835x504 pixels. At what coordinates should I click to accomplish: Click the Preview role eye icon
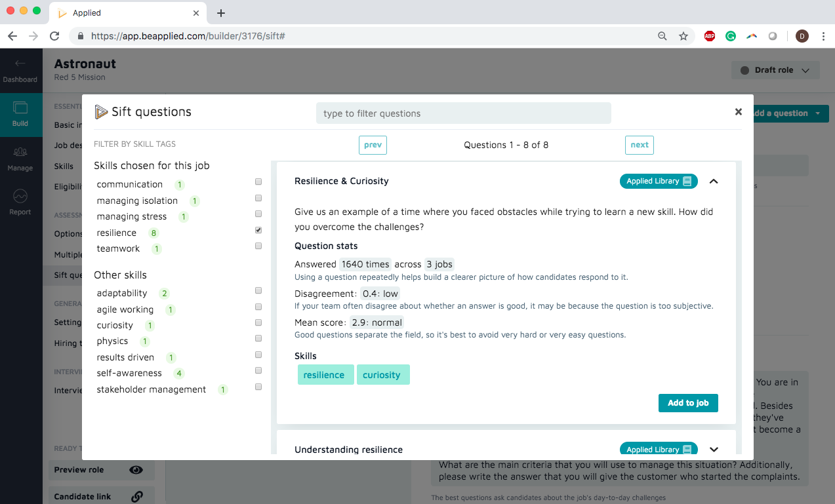pos(136,470)
